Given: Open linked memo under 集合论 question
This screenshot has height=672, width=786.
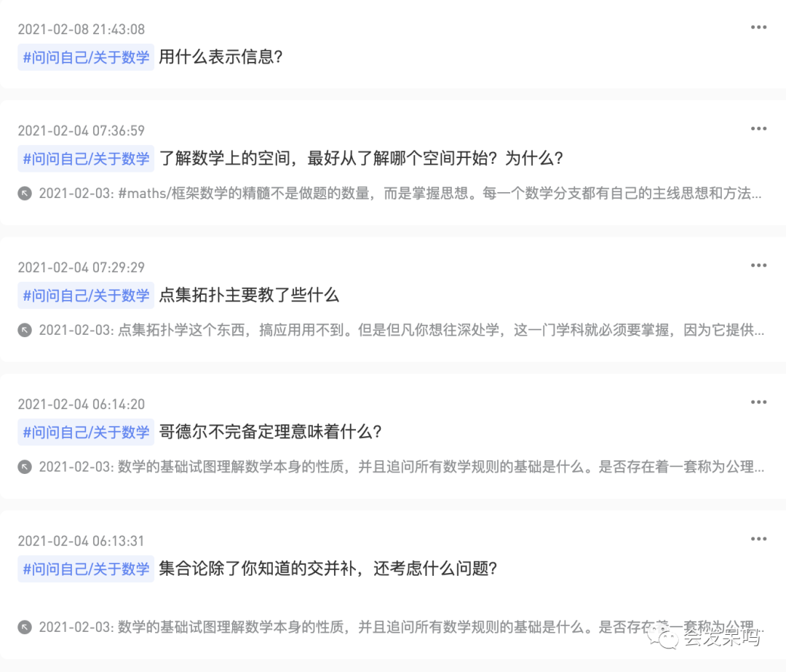Looking at the screenshot, I should (402, 627).
